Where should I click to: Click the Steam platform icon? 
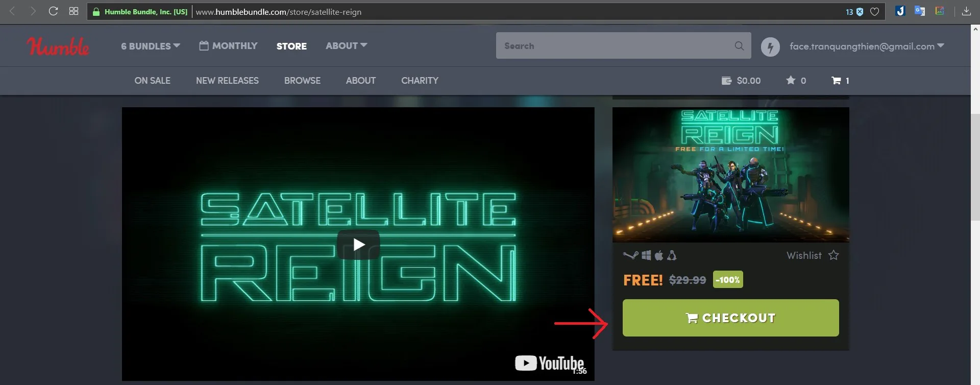click(631, 255)
